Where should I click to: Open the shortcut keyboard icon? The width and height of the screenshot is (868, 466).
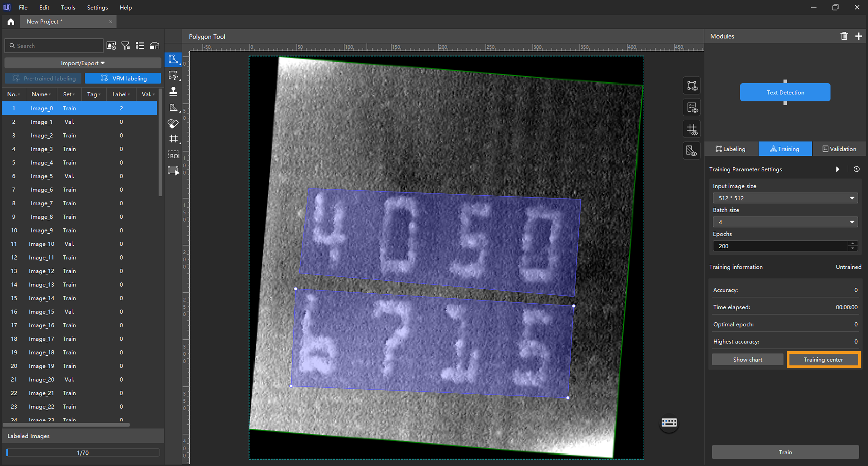click(669, 422)
